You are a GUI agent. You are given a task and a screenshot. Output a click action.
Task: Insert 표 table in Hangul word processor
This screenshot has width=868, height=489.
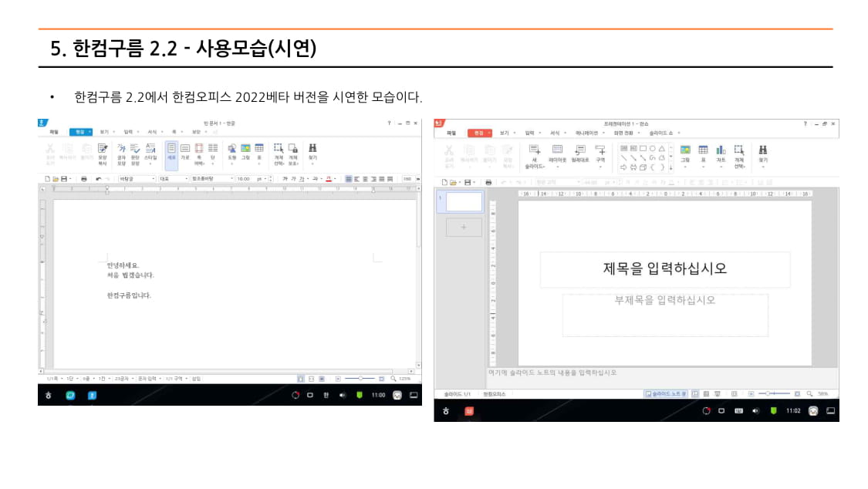[x=259, y=153]
